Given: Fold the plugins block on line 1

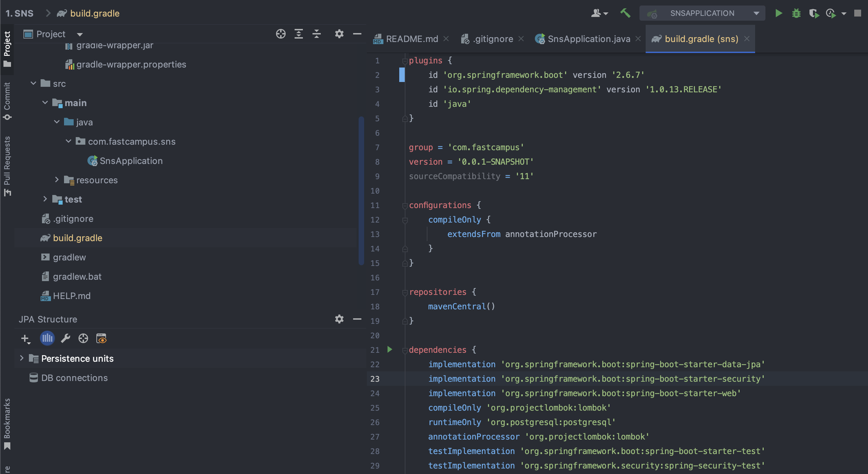Looking at the screenshot, I should tap(405, 61).
